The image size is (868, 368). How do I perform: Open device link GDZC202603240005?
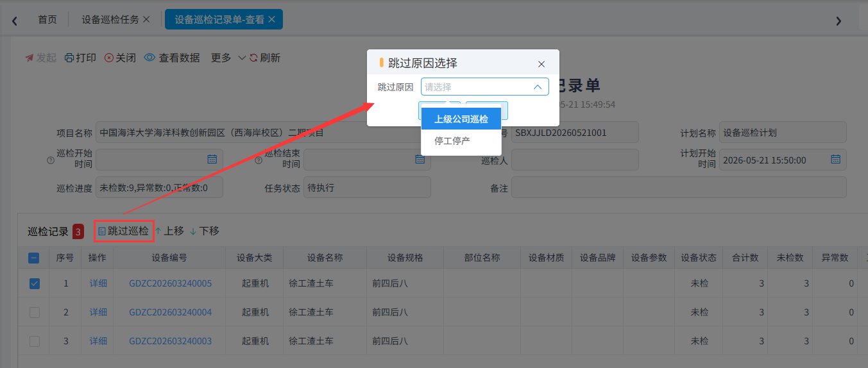[x=170, y=283]
